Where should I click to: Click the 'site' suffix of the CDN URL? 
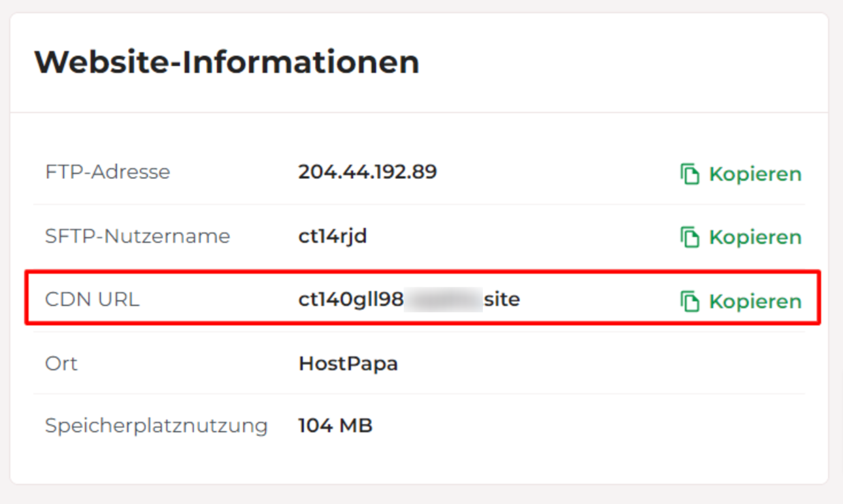tap(502, 300)
